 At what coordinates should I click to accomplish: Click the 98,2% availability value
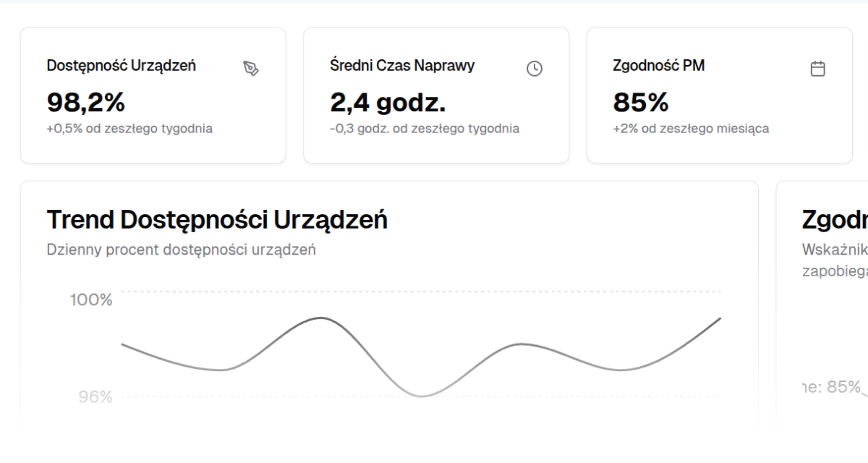point(85,103)
